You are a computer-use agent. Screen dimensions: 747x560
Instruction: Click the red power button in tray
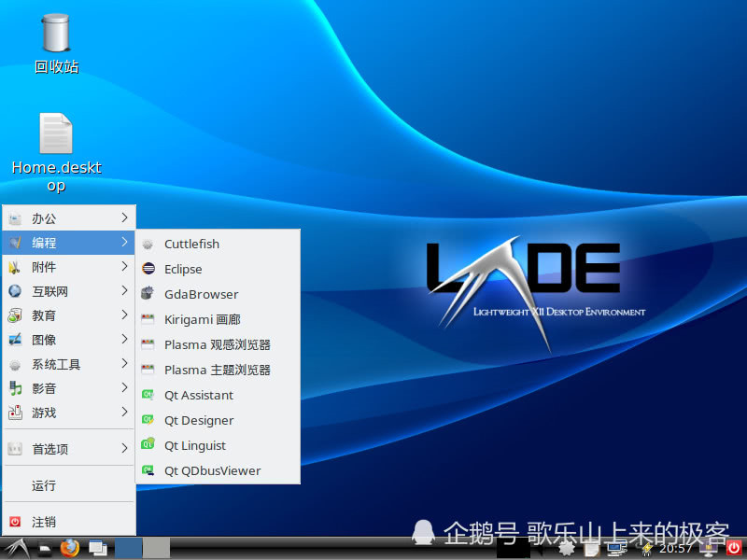(x=736, y=549)
